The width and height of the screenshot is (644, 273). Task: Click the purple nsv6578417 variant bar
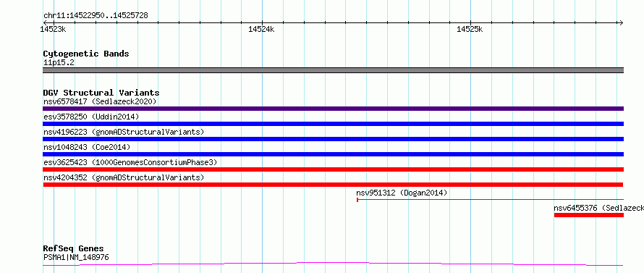[x=333, y=109]
